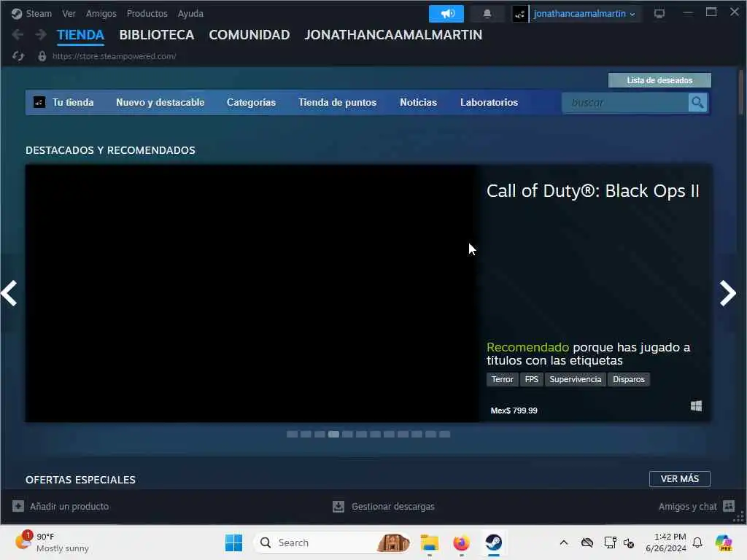
Task: Switch to the BIBLIOTECA tab
Action: [156, 35]
